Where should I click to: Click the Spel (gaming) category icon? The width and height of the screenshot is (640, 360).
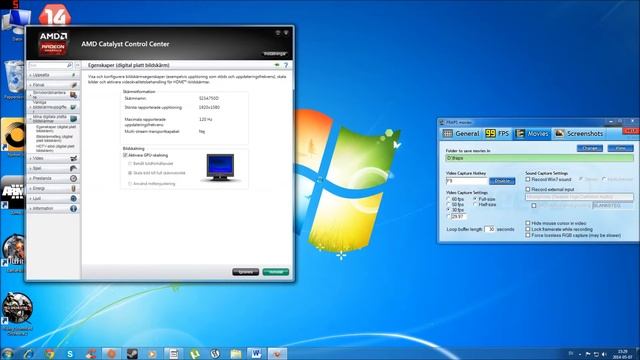pyautogui.click(x=73, y=168)
